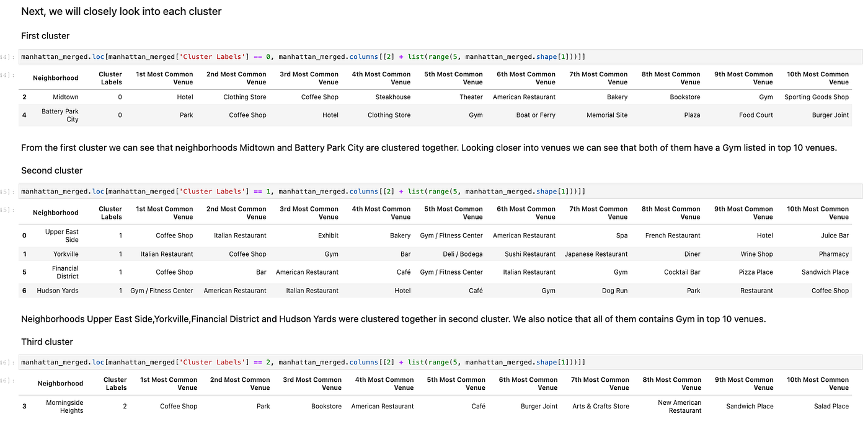Click the Gym / Fitness Center cell in Hudson Yards row
The width and height of the screenshot is (868, 432).
pyautogui.click(x=161, y=291)
